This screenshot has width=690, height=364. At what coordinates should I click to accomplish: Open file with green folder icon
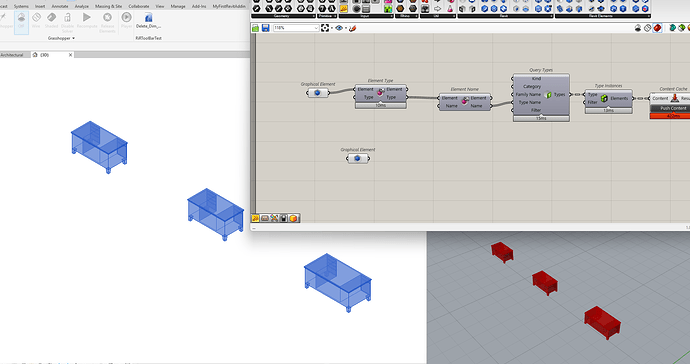click(256, 28)
